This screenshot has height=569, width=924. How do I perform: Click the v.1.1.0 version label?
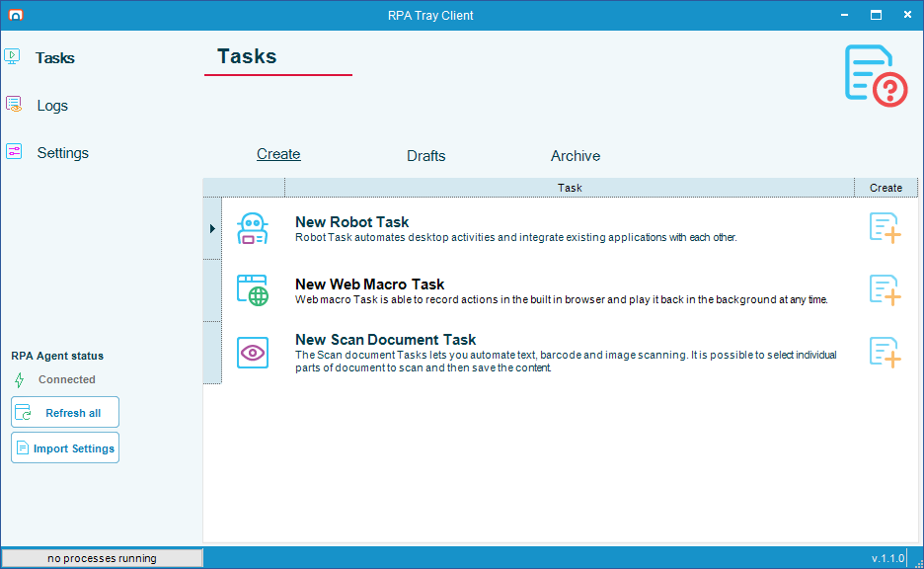tap(887, 558)
